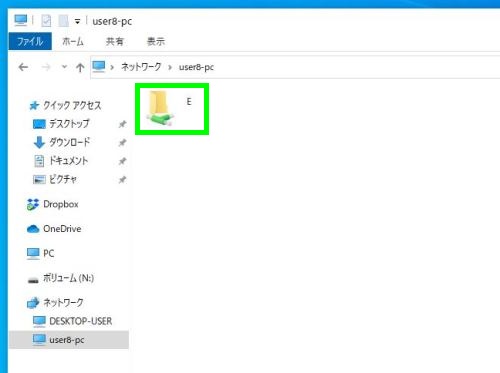
Task: Open ダウンロード in the navigation pane
Action: [62, 142]
